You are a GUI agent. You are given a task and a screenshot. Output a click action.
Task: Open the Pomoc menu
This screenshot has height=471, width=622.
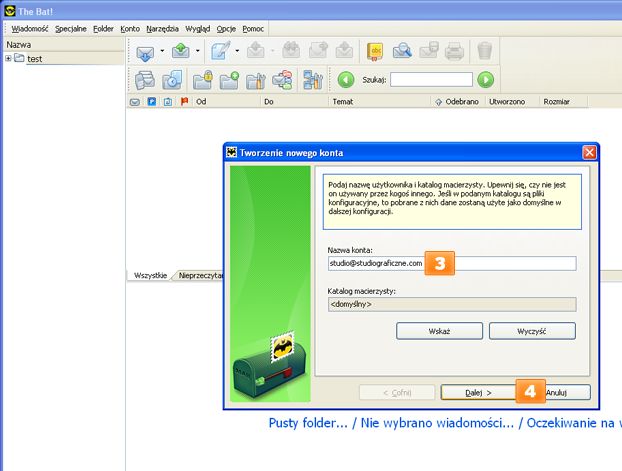(253, 29)
